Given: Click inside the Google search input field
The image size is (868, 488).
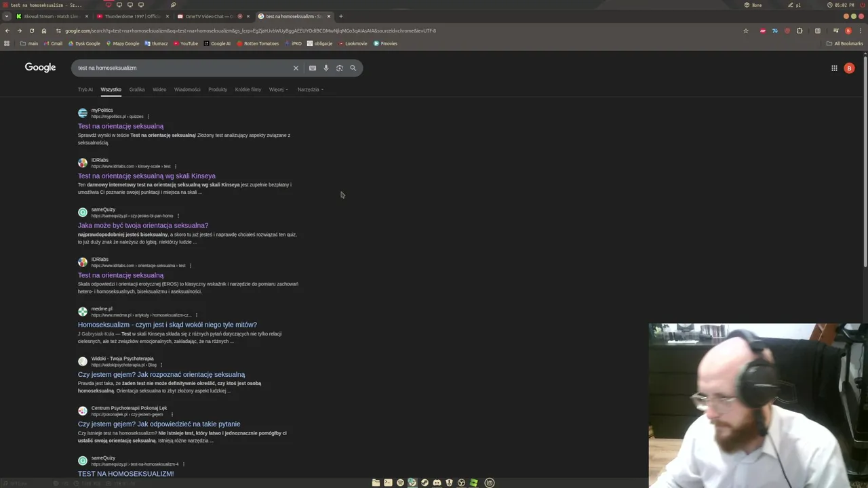Looking at the screenshot, I should pyautogui.click(x=183, y=68).
